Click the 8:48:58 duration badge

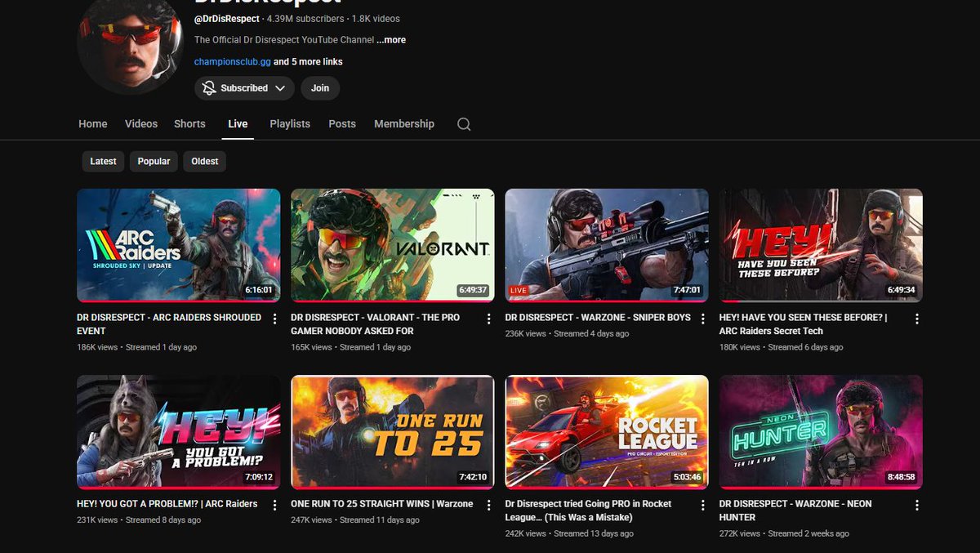click(902, 477)
